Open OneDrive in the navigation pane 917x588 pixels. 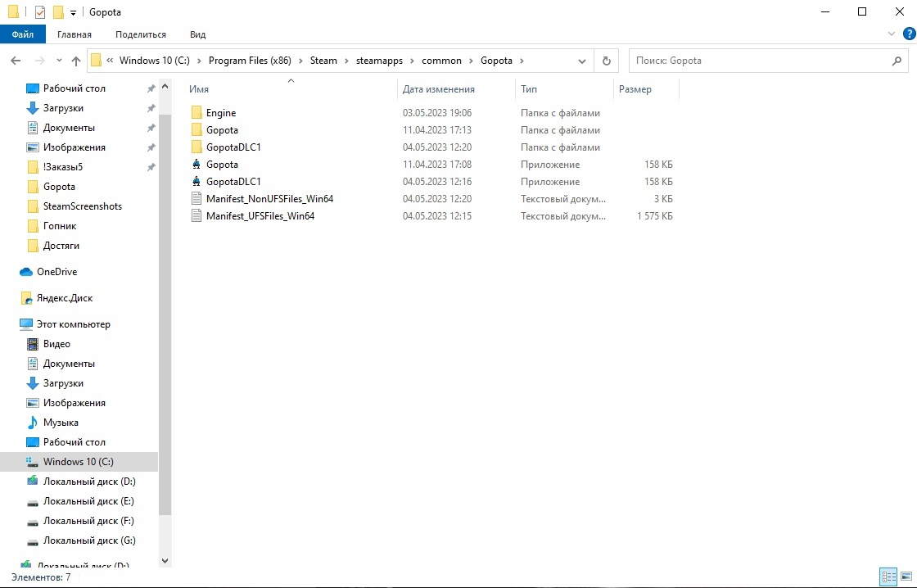coord(56,272)
